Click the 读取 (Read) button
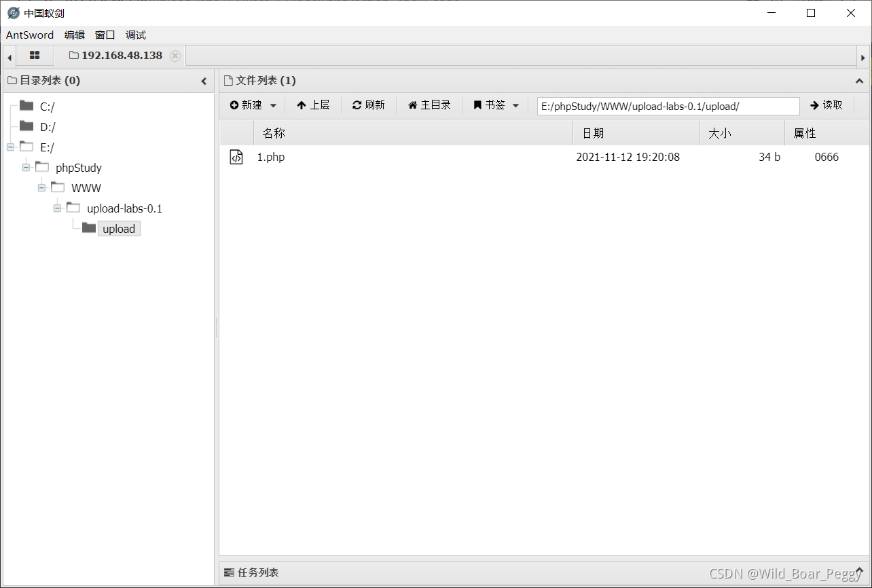The image size is (872, 588). [x=827, y=105]
